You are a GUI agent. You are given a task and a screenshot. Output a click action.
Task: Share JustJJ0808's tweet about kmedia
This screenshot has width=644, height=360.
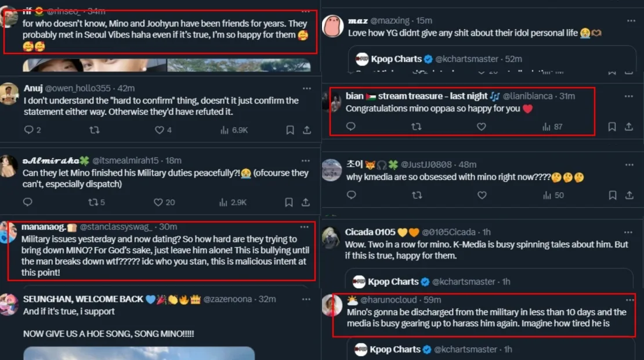(x=628, y=195)
